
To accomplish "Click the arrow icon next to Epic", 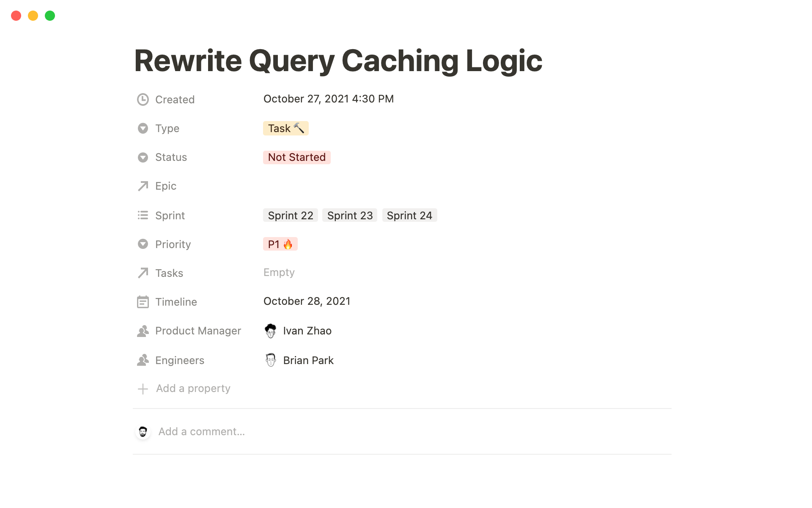I will 143,186.
